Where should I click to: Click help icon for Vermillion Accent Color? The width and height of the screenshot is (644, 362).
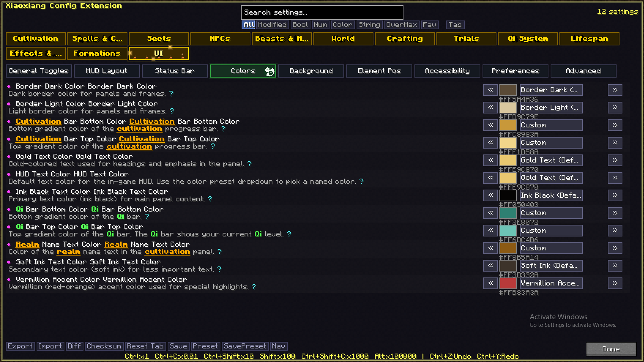[254, 287]
